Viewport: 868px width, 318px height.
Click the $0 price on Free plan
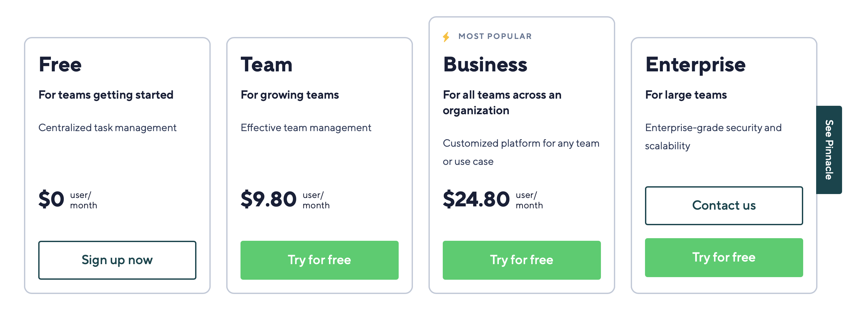(x=51, y=199)
